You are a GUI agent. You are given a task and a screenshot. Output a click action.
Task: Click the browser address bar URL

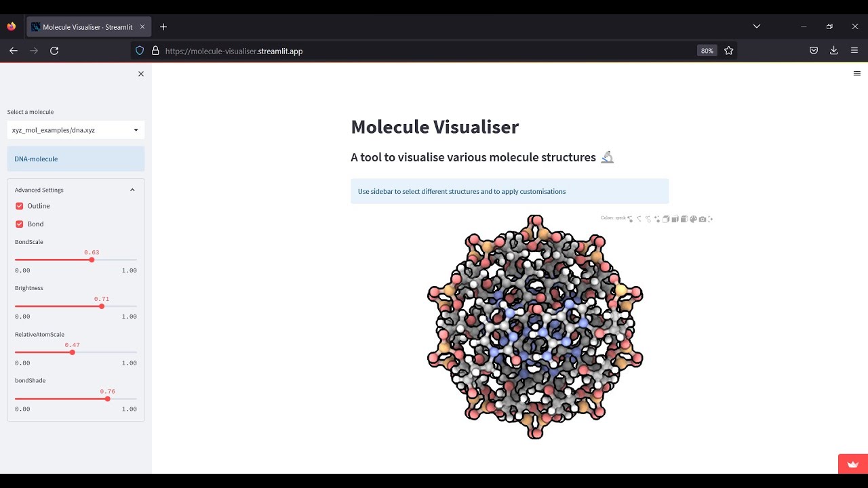pyautogui.click(x=233, y=51)
